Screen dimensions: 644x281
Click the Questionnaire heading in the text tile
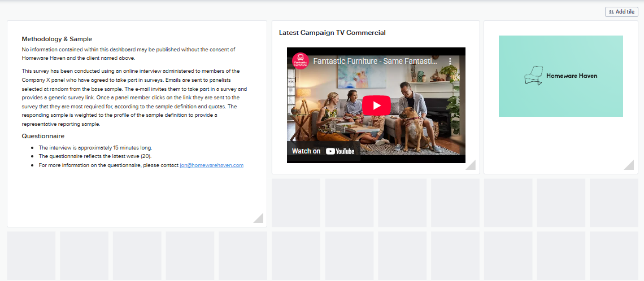tap(43, 136)
